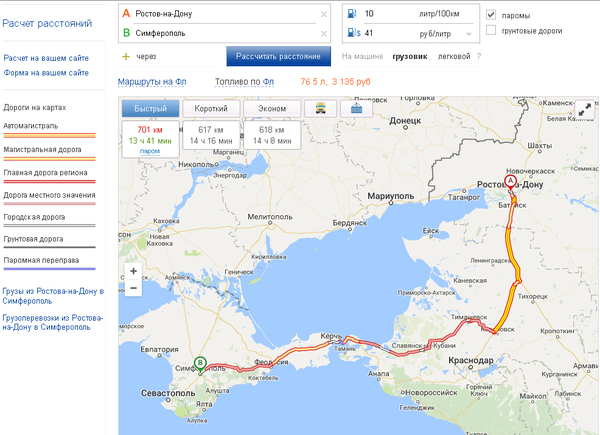Add a waypoint with plus icon
The width and height of the screenshot is (600, 435).
click(x=126, y=56)
